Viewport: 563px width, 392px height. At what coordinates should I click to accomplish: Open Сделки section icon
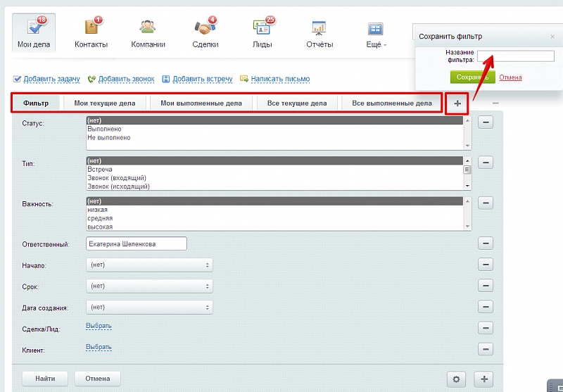point(205,29)
